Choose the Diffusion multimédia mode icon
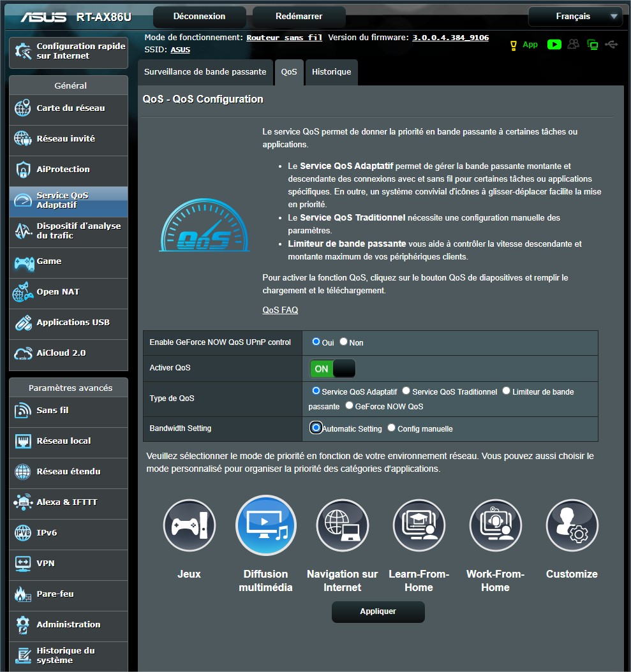 pos(265,526)
